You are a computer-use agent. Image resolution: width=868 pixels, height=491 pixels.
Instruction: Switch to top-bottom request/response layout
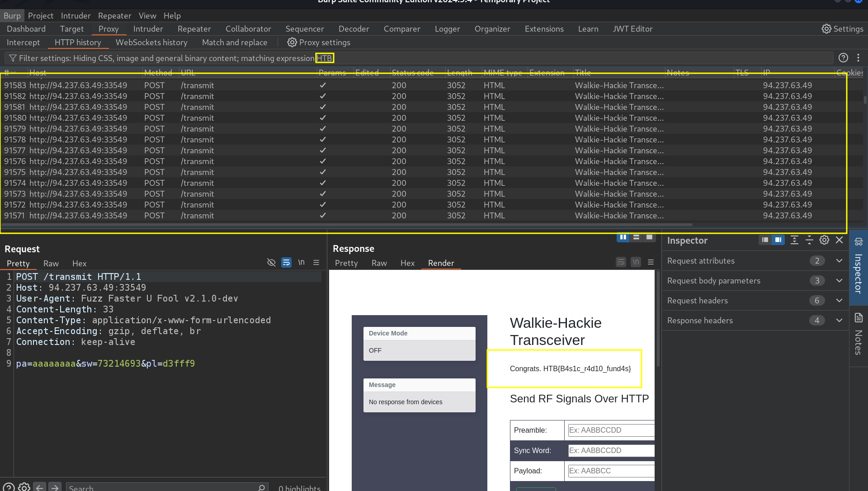pyautogui.click(x=636, y=237)
